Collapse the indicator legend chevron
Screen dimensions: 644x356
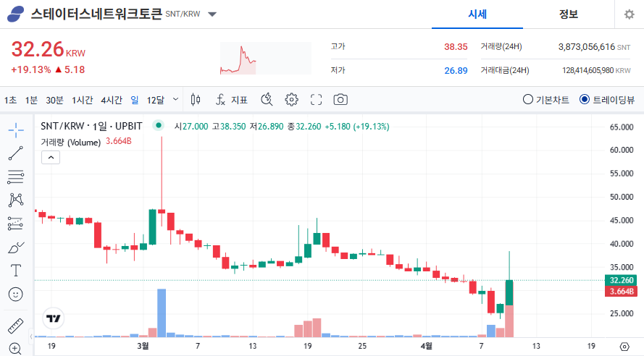[x=51, y=158]
